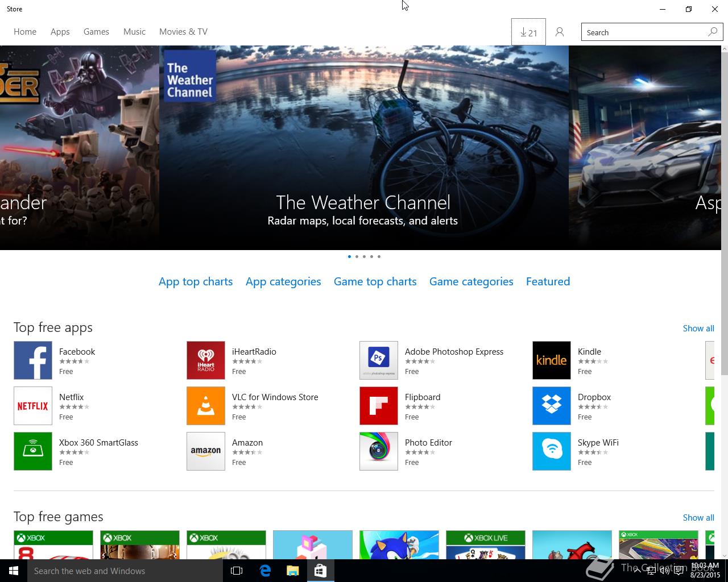Open the Sonic game tile

click(x=399, y=545)
